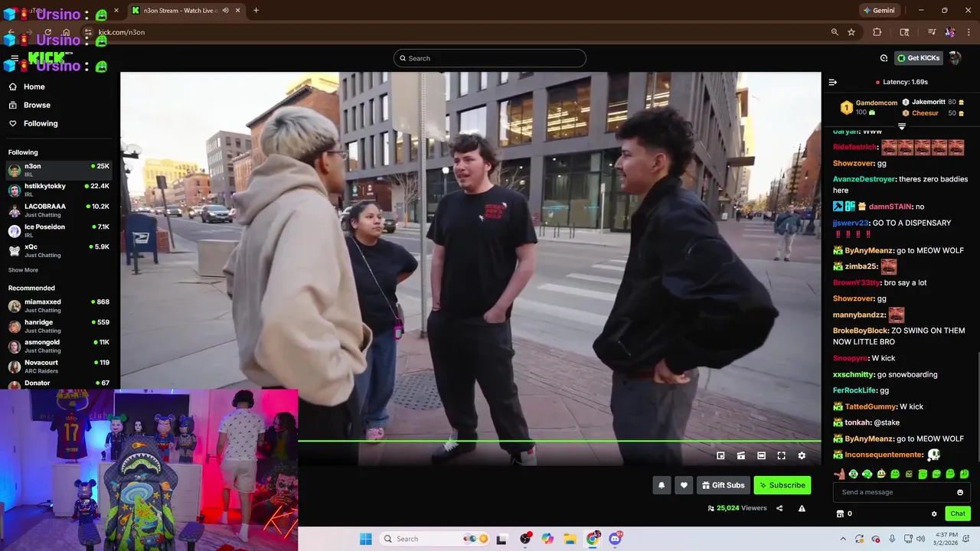This screenshot has width=980, height=551.
Task: Collapse the chat panel with arrow icon
Action: (833, 82)
